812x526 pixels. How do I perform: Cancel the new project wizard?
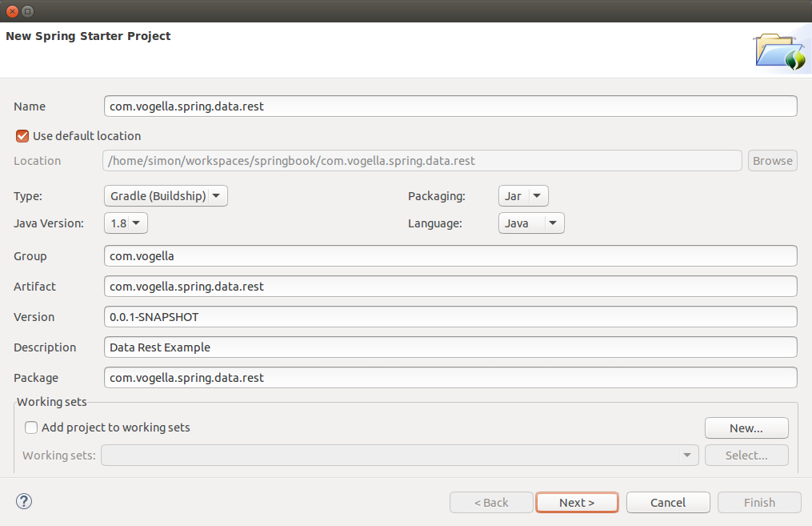(667, 503)
